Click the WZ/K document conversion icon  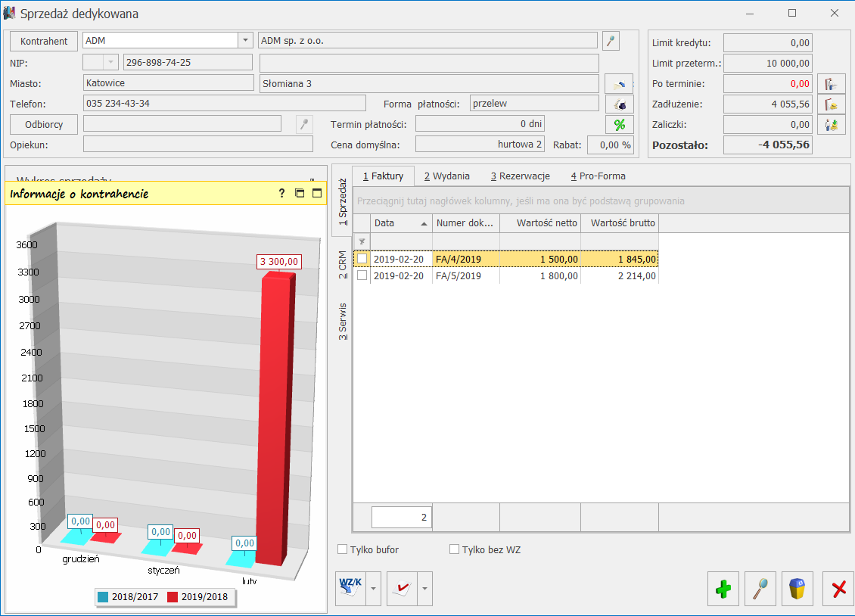(351, 589)
